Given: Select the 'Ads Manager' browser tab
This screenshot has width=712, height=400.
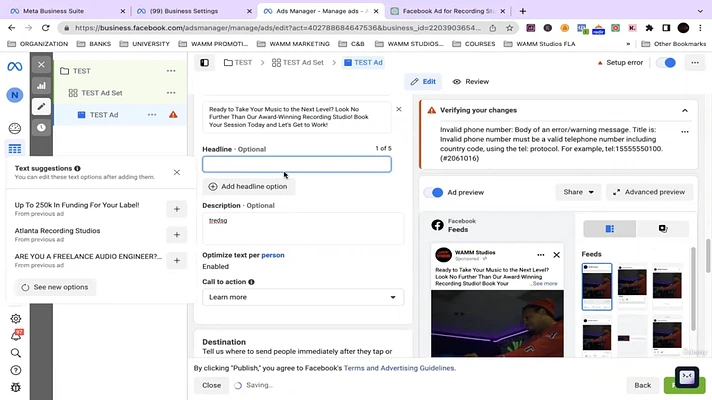Looking at the screenshot, I should [x=314, y=10].
